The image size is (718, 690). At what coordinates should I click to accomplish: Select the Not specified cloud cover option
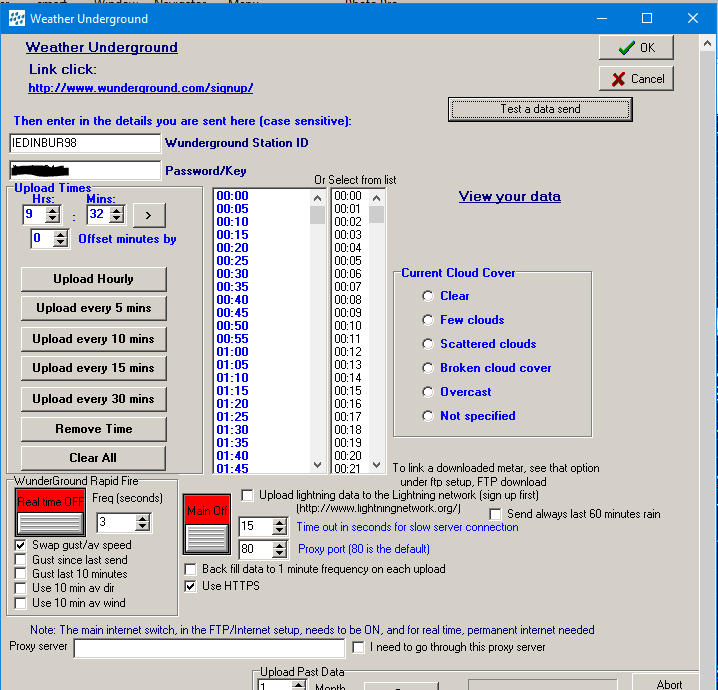click(428, 416)
